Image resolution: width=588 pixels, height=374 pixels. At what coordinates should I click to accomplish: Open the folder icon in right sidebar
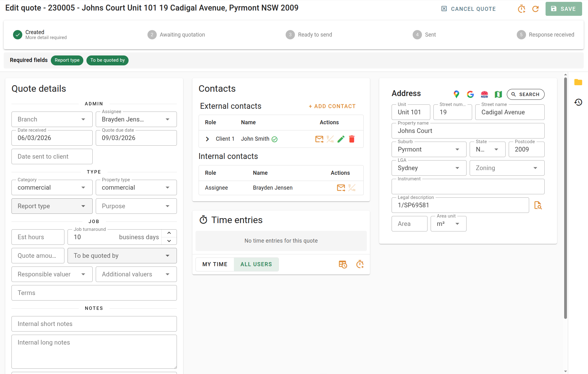coord(578,82)
